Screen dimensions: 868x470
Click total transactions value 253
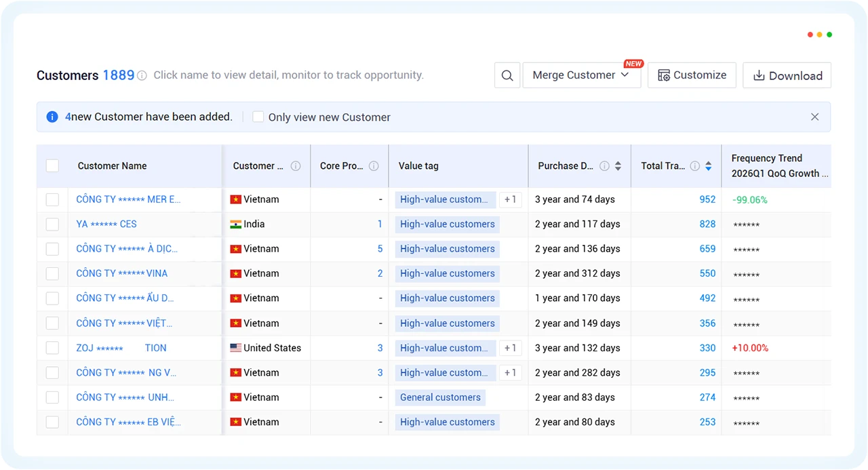(707, 422)
